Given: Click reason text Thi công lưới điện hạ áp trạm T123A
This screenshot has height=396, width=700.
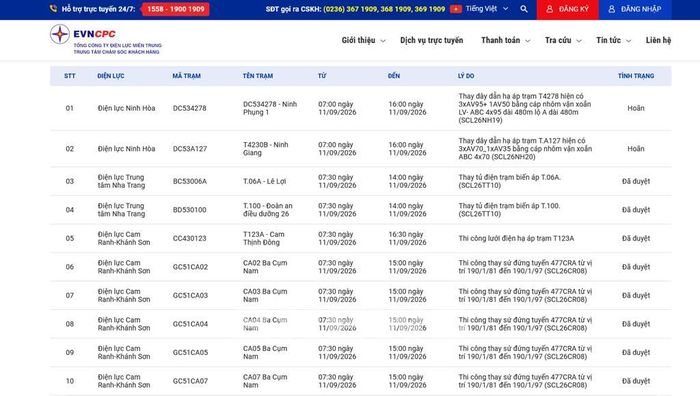Looking at the screenshot, I should pos(516,238).
